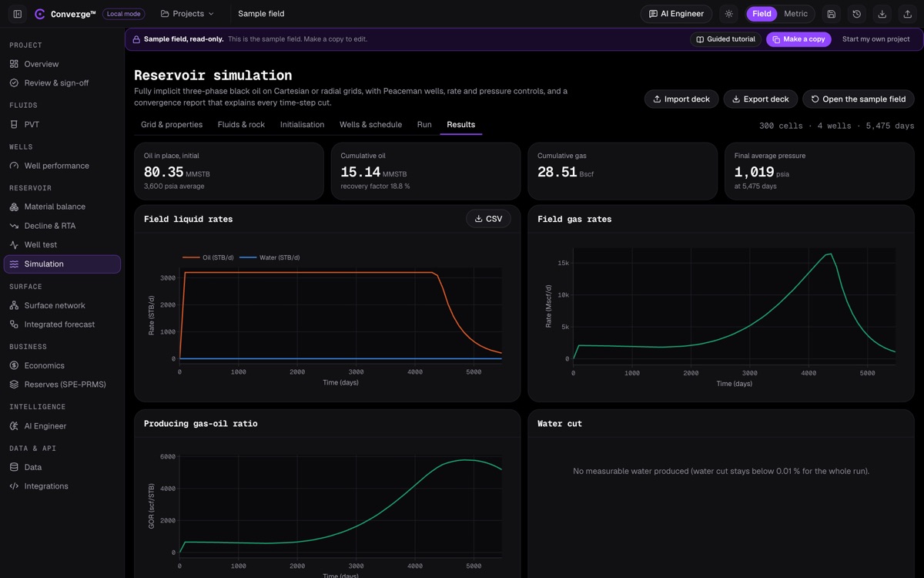Navigate to Decline & RTA
The image size is (924, 578).
[62, 226]
